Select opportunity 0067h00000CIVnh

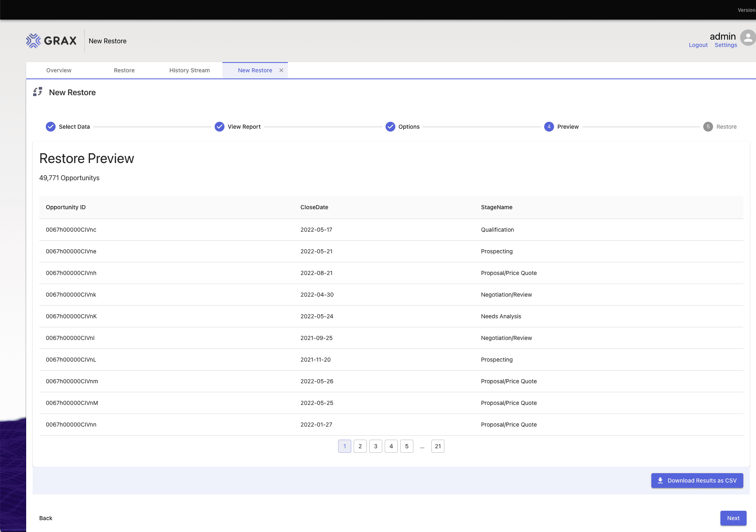point(71,273)
